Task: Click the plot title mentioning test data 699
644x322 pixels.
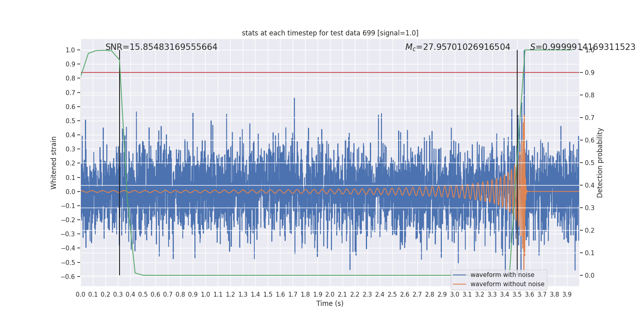Action: (330, 33)
